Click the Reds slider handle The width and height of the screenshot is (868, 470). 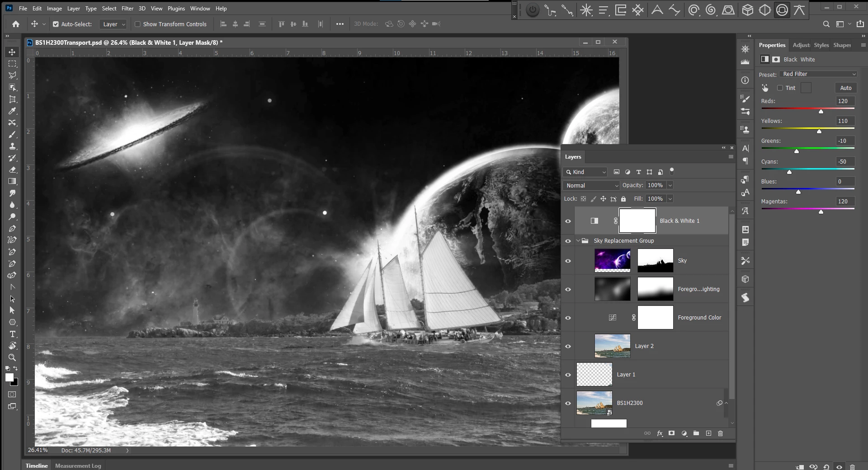pos(821,111)
